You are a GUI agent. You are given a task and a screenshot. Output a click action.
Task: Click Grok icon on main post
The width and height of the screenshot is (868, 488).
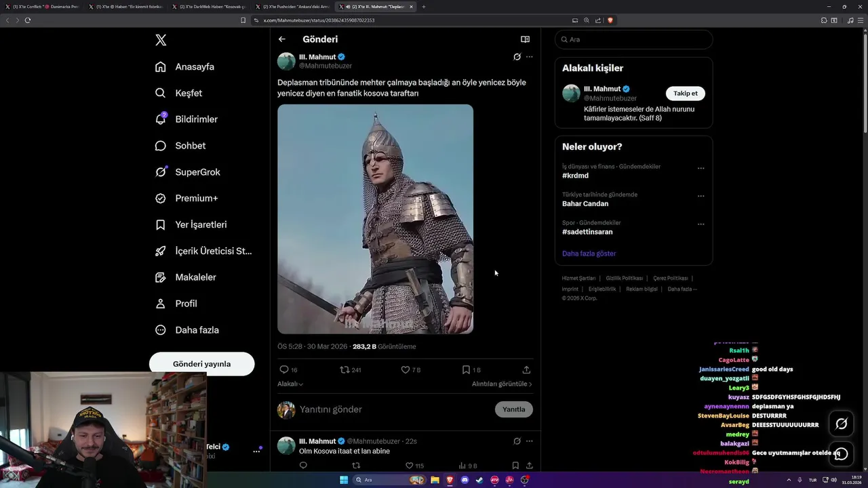(x=517, y=57)
